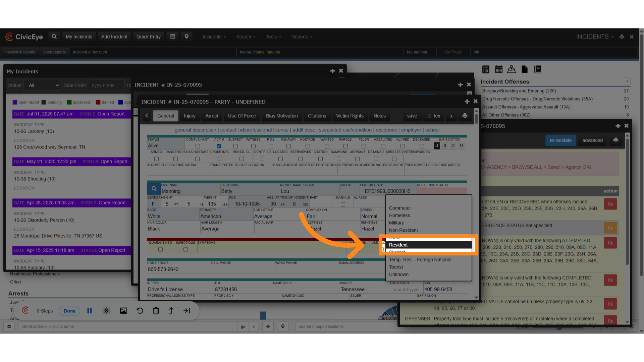The width and height of the screenshot is (644, 362).
Task: Toggle the Complainant checkbox
Action: pos(198,146)
